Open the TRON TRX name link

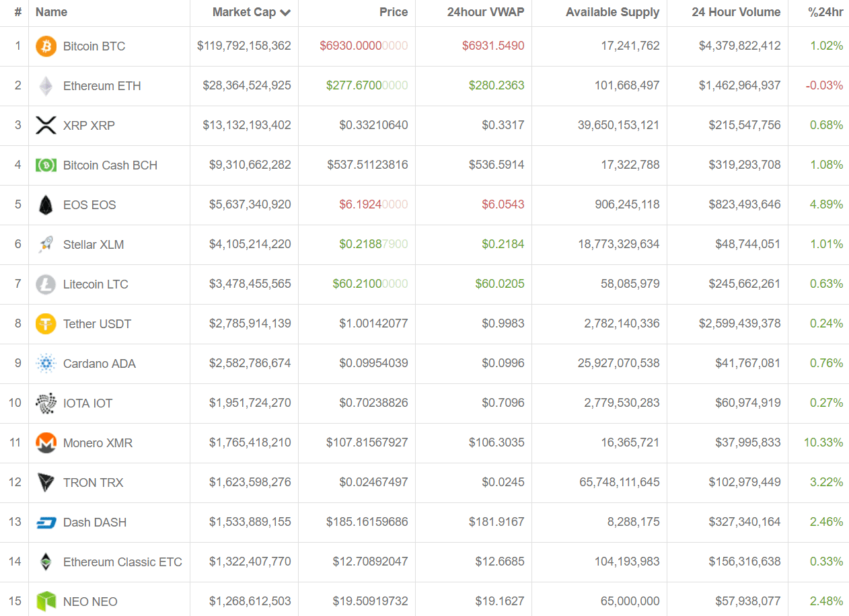pyautogui.click(x=94, y=483)
